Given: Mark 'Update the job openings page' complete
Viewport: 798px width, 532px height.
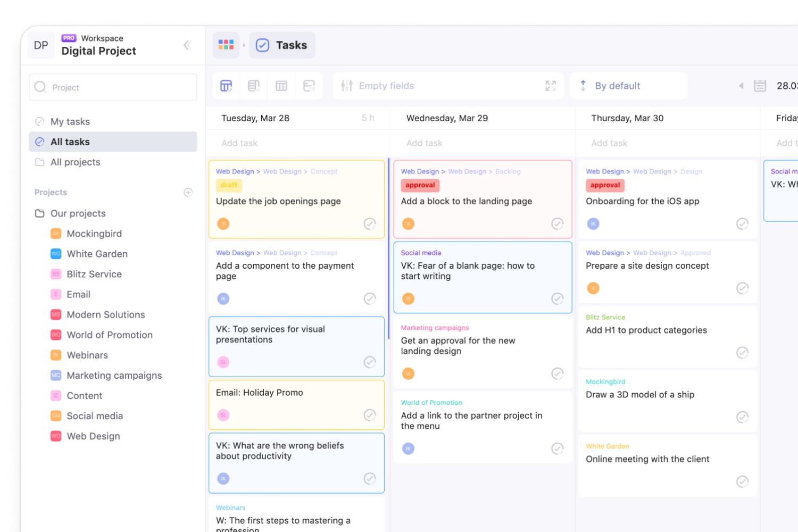Looking at the screenshot, I should click(x=370, y=224).
